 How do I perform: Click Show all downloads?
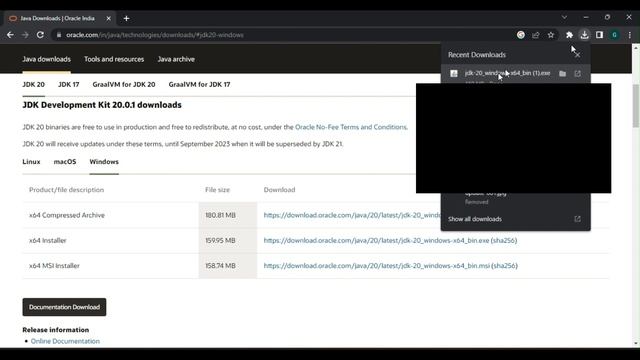[x=475, y=219]
